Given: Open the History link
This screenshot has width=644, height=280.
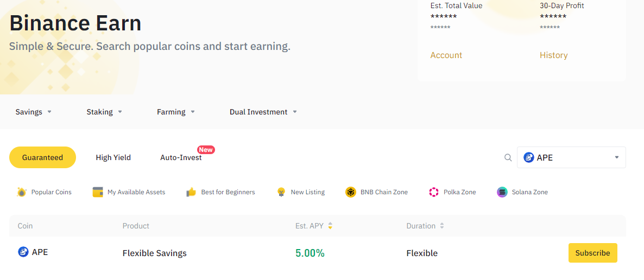Looking at the screenshot, I should pos(554,55).
